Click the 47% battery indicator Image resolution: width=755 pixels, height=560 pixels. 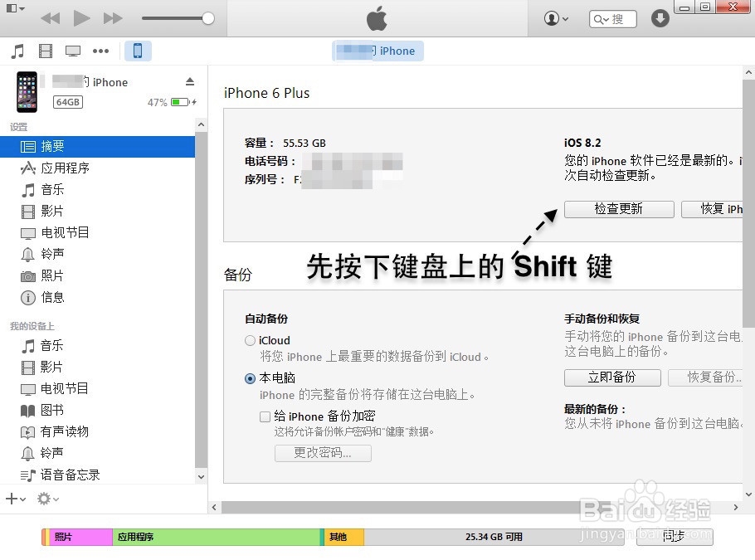172,102
